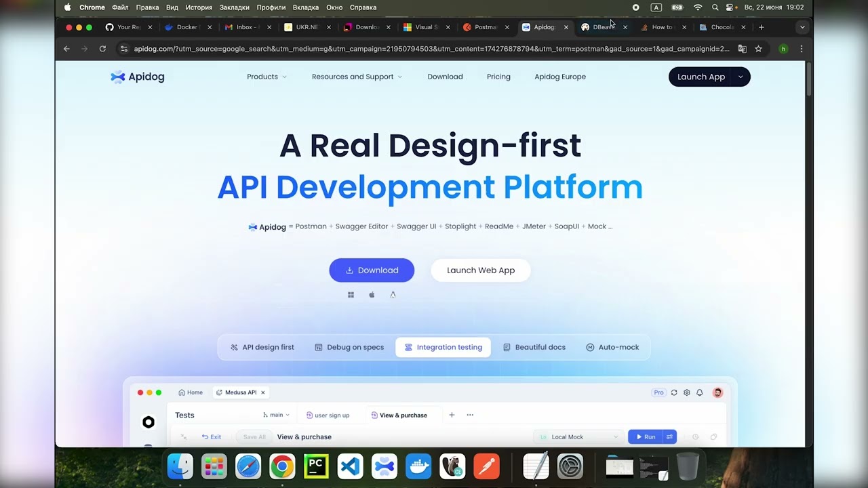Image resolution: width=868 pixels, height=488 pixels.
Task: Switch to Beautiful docs tab
Action: point(534,347)
